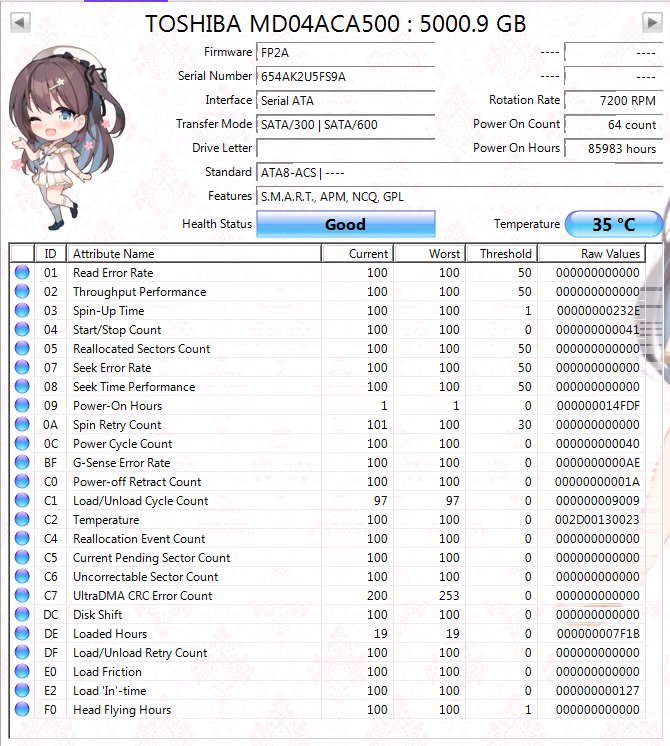
Task: Select the Head Flying Hours attribute name
Action: point(122,710)
